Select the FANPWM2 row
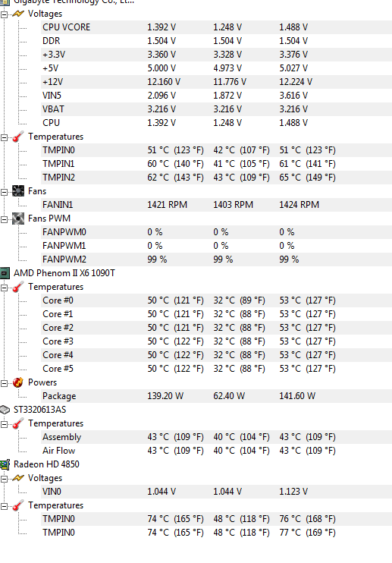This screenshot has height=563, width=392. point(216,259)
